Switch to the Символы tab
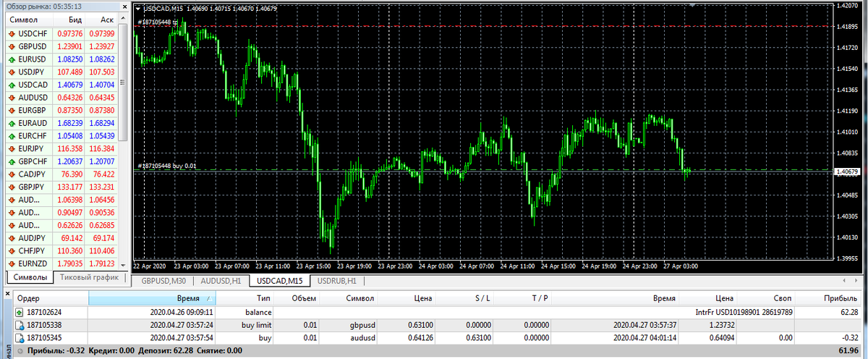 coord(31,278)
